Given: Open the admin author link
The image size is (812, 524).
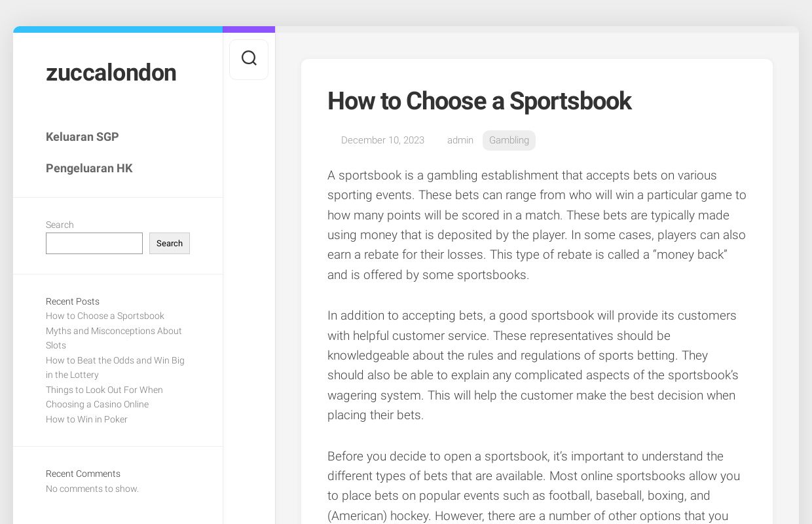Looking at the screenshot, I should tap(460, 140).
